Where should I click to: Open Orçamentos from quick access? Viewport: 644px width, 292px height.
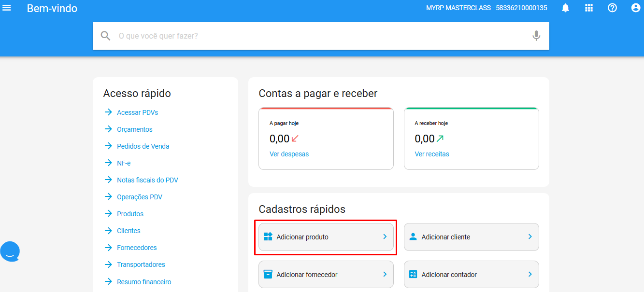tap(134, 129)
